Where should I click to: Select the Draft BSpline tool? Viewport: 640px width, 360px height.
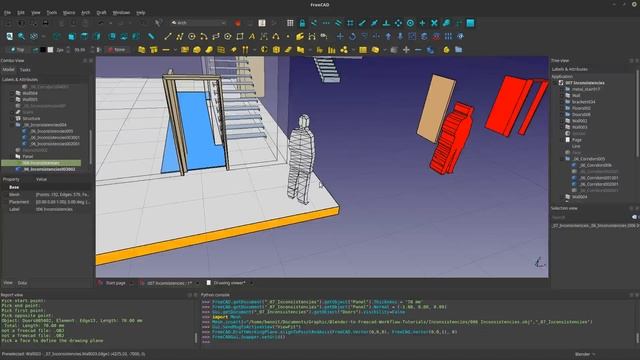276,36
